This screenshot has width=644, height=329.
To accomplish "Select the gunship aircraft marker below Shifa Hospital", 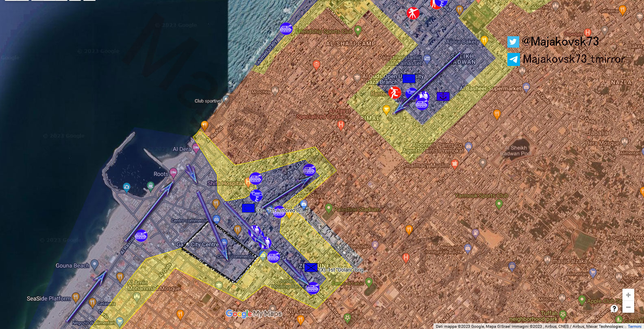I will 256,195.
